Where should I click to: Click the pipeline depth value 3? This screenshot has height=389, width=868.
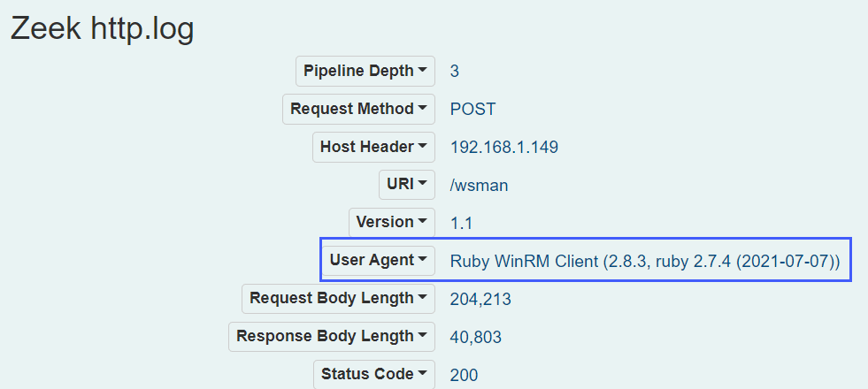[x=455, y=71]
